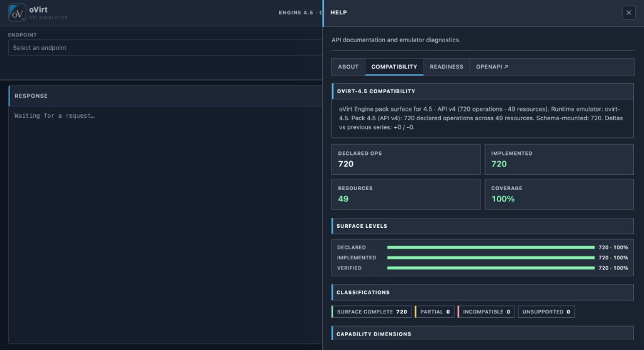The width and height of the screenshot is (644, 350).
Task: Click the Implemented surface level bar
Action: coord(491,258)
